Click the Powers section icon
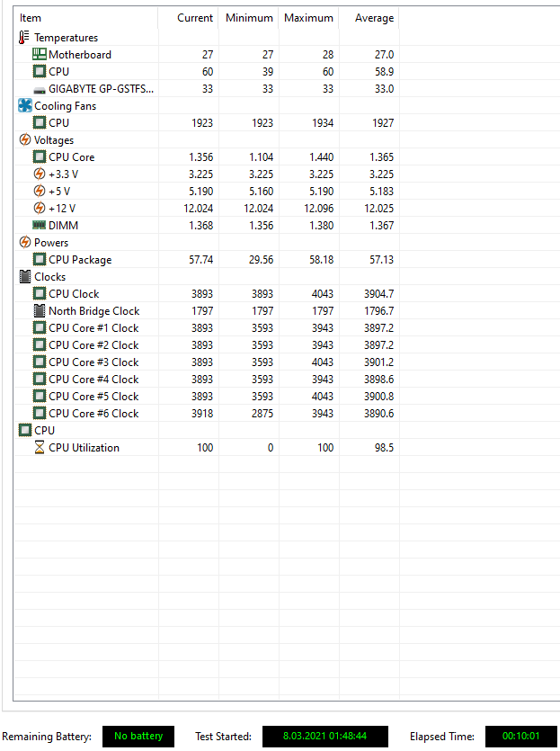 click(25, 242)
